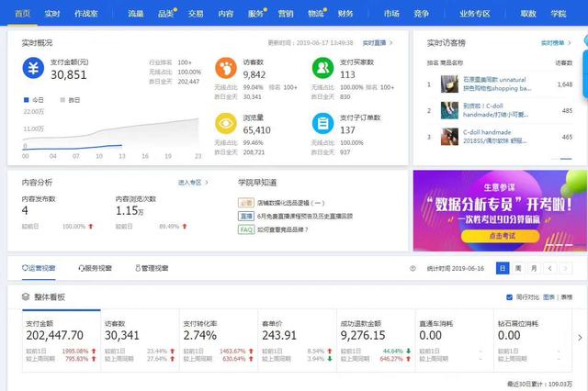Open the 营销 menu item
The width and height of the screenshot is (588, 391).
click(x=286, y=14)
